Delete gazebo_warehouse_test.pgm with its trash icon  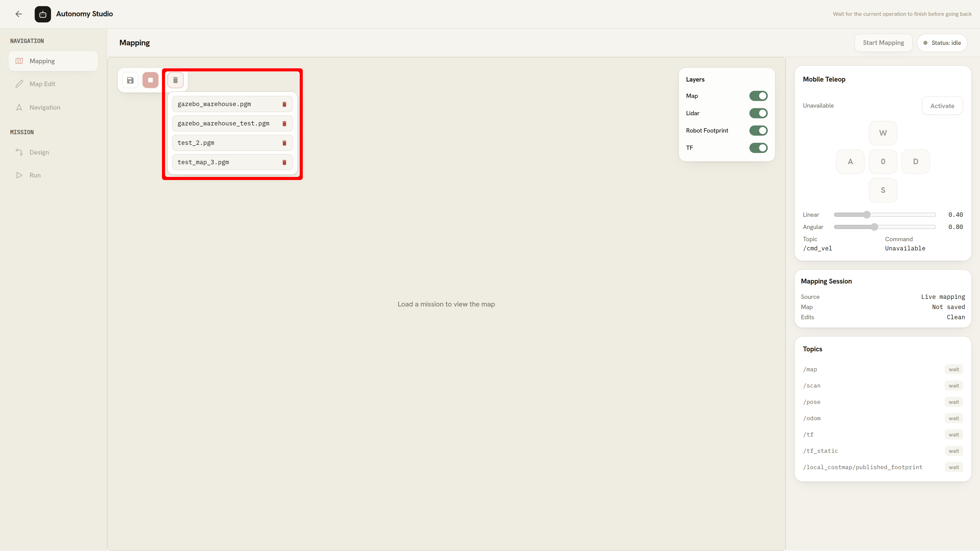point(284,124)
